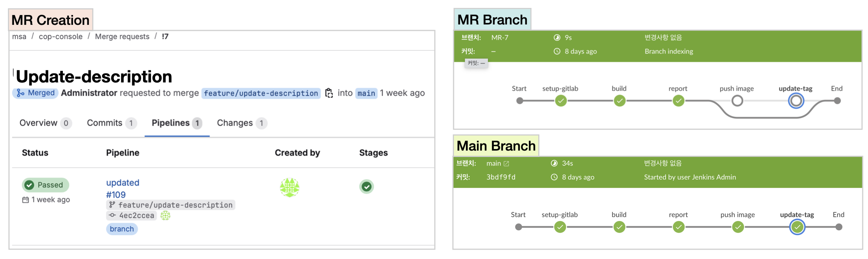Select the main branch report stage node
Image resolution: width=868 pixels, height=259 pixels.
coord(678,227)
